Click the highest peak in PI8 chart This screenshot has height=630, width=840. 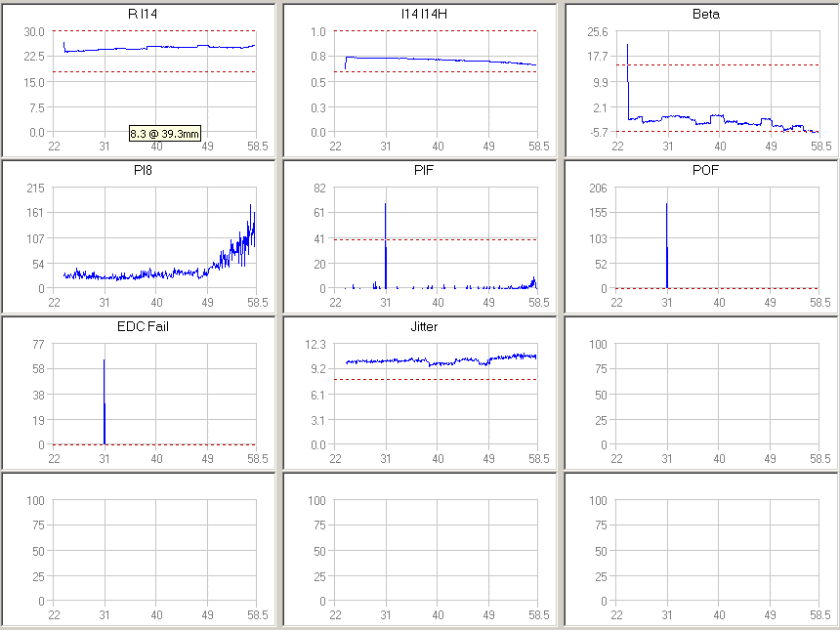pyautogui.click(x=251, y=206)
